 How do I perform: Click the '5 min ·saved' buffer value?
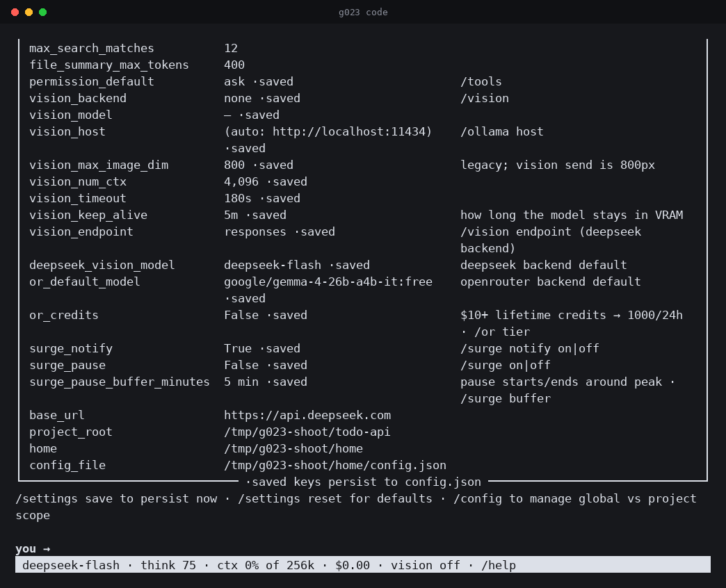click(266, 381)
